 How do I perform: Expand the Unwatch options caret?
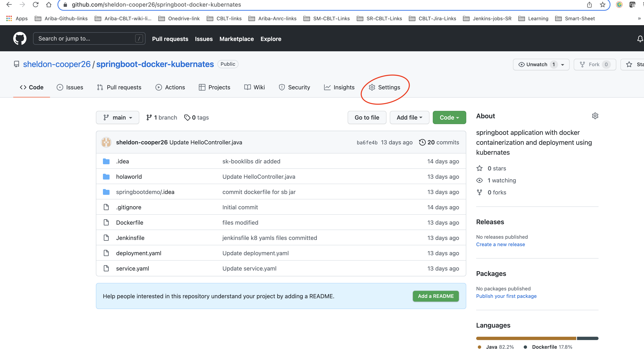coord(563,65)
